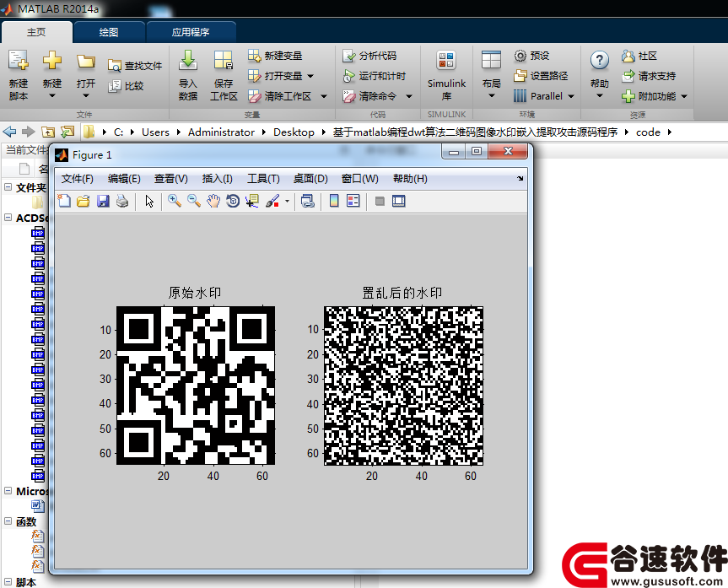Screen dimensions: 728x588
Task: Click New Variable (新建变量)
Action: click(275, 56)
